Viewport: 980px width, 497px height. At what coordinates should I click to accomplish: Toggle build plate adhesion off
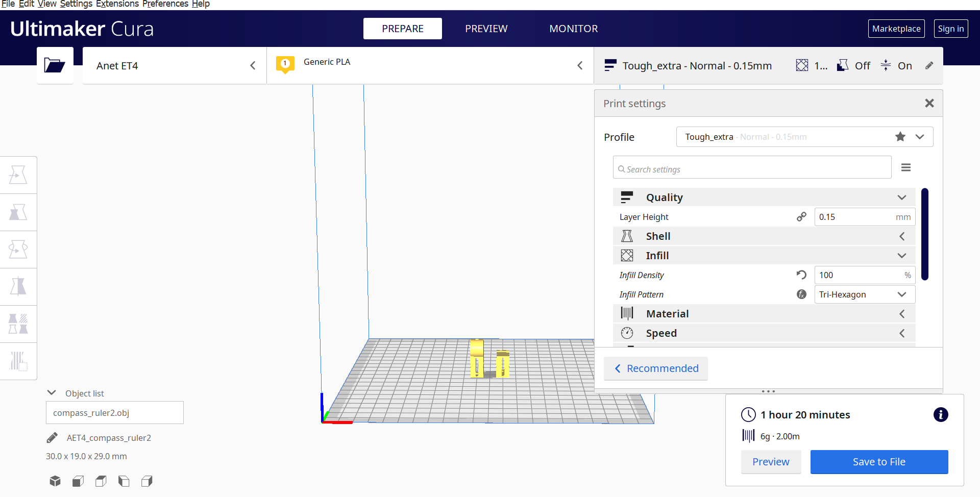[897, 65]
